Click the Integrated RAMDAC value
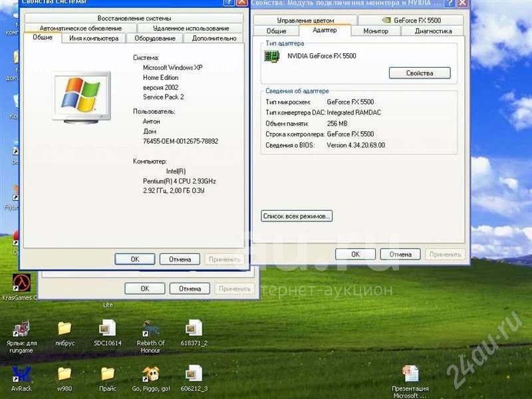The image size is (532, 399). (x=354, y=112)
